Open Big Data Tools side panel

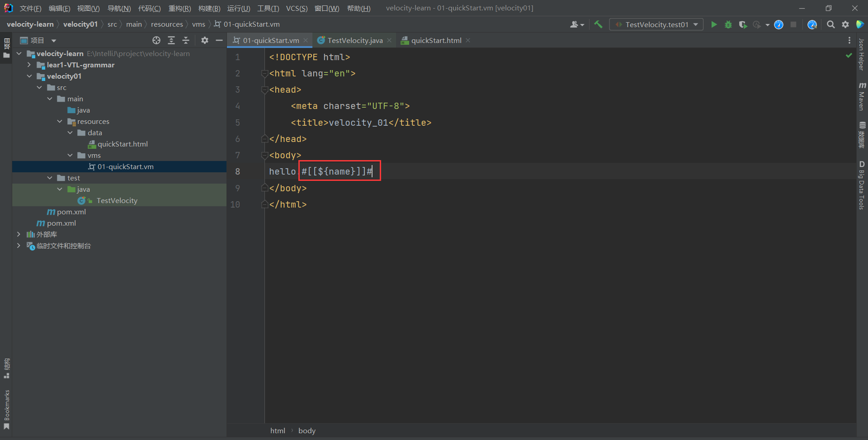coord(862,185)
